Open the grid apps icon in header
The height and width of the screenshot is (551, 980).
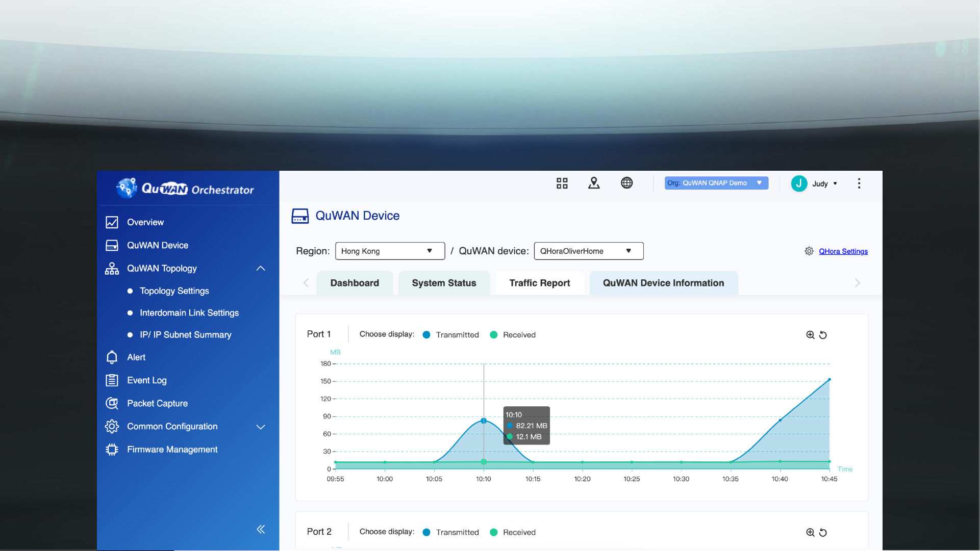pyautogui.click(x=562, y=183)
